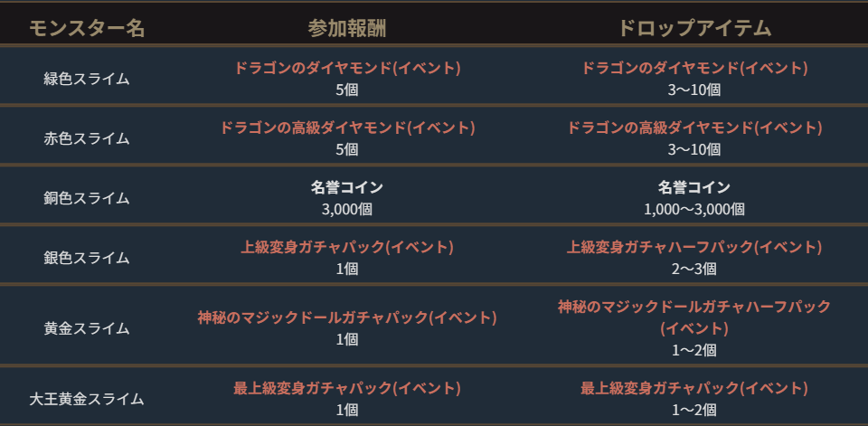This screenshot has height=426, width=868.
Task: Select the 赤色スライム monster name
Action: click(x=87, y=138)
